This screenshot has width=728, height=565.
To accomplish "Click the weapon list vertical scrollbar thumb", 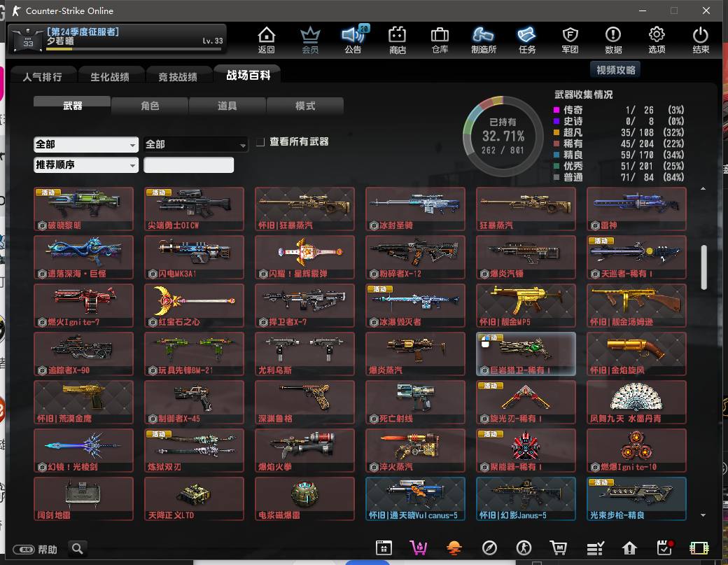I will (x=703, y=267).
